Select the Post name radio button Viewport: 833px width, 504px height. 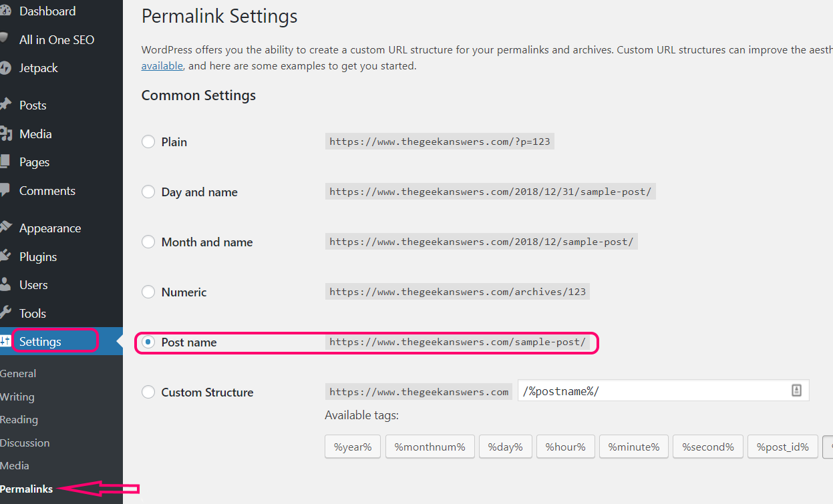coord(148,342)
